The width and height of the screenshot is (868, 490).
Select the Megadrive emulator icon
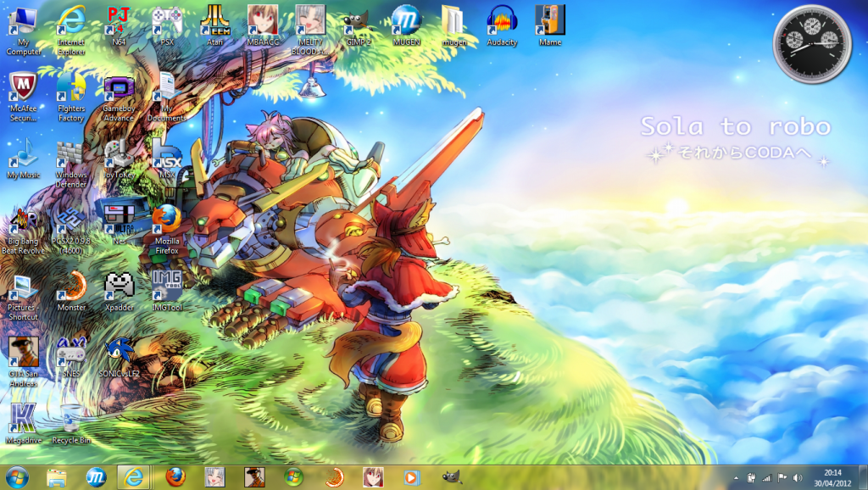click(x=23, y=424)
